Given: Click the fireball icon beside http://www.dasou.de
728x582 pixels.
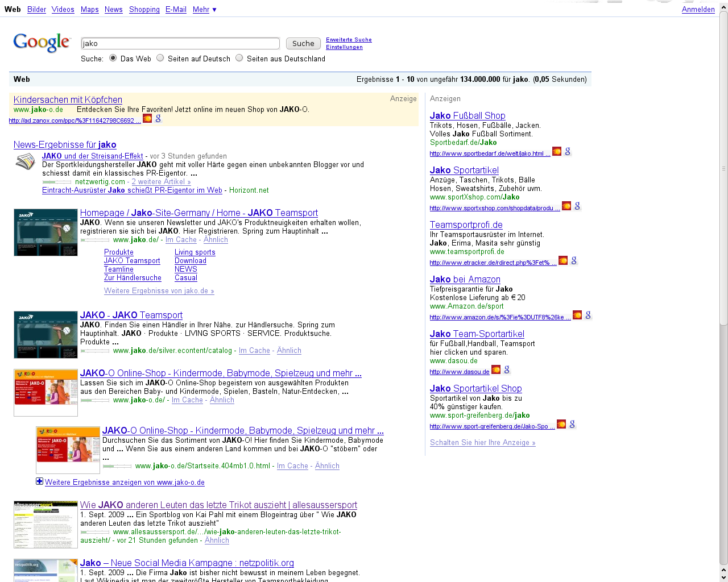Looking at the screenshot, I should [x=496, y=369].
